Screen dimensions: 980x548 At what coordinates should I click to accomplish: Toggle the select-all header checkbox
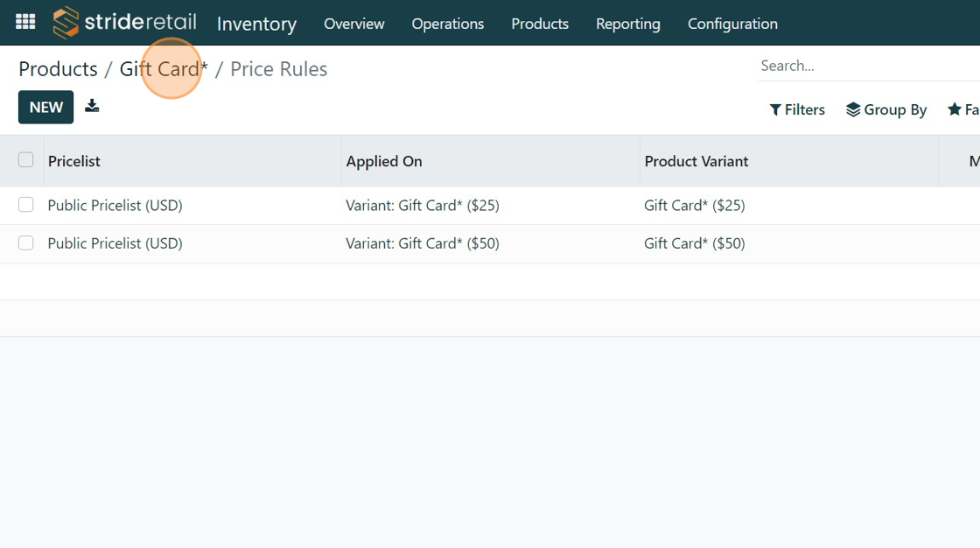click(26, 160)
